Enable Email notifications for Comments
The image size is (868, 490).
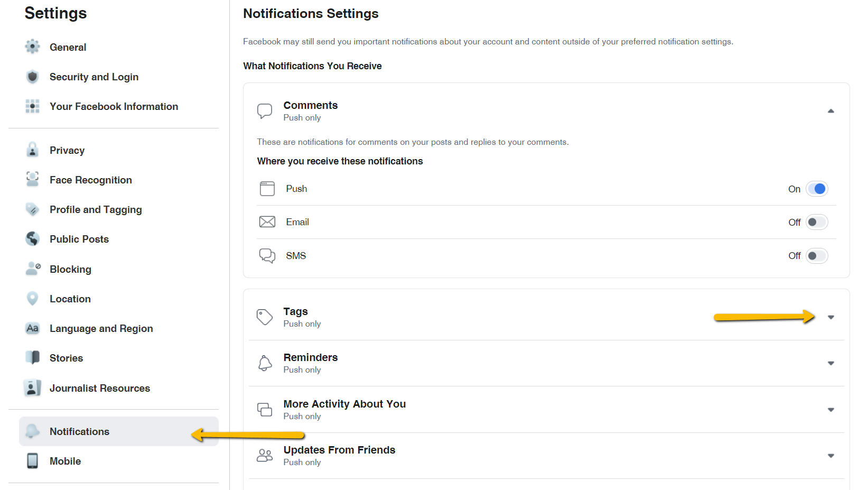[x=817, y=222]
